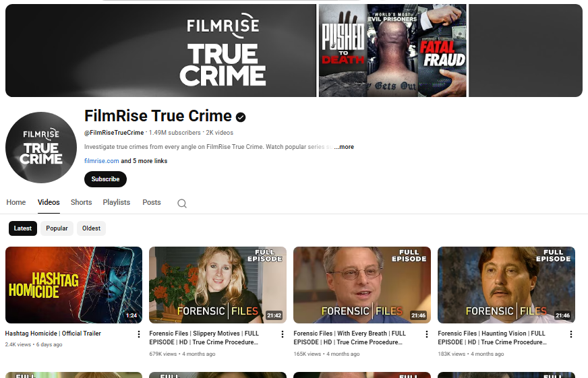
Task: Open the filmrise.com link
Action: tap(102, 161)
